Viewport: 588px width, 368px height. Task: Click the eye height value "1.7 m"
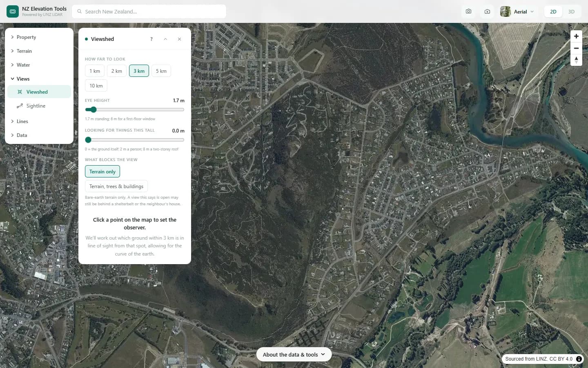tap(178, 101)
